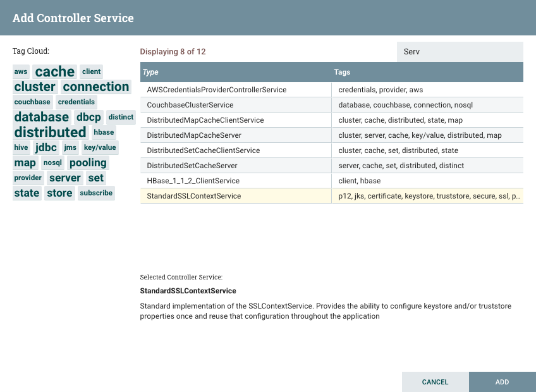Filter by key/value tag
Viewport: 536px width, 392px height.
click(100, 147)
